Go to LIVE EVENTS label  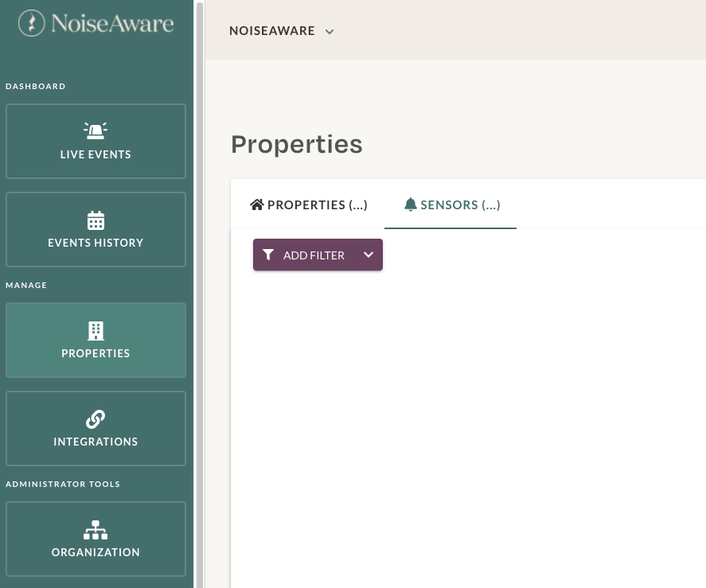pyautogui.click(x=96, y=154)
